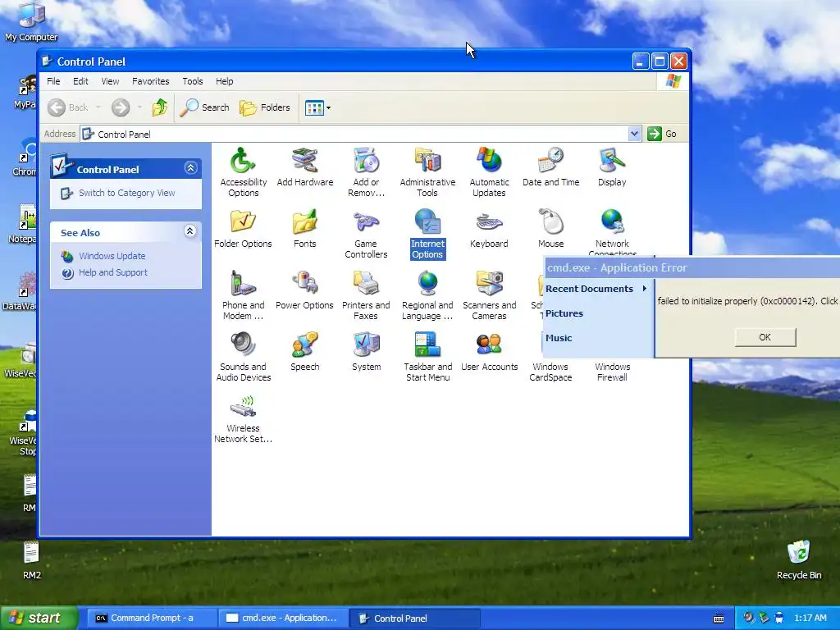
Task: Collapse the See Also section
Action: 190,231
